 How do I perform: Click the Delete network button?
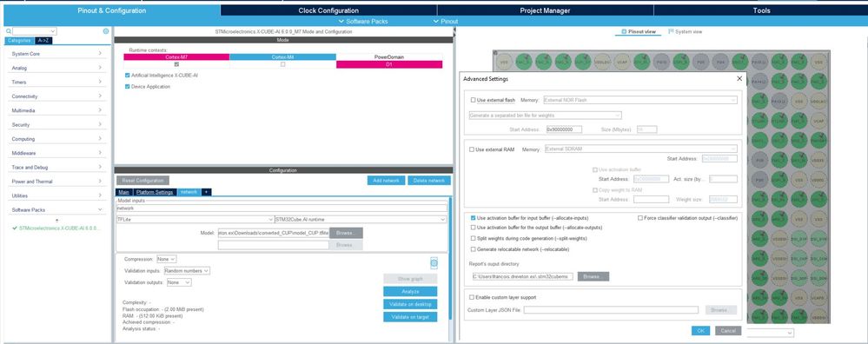pos(429,181)
